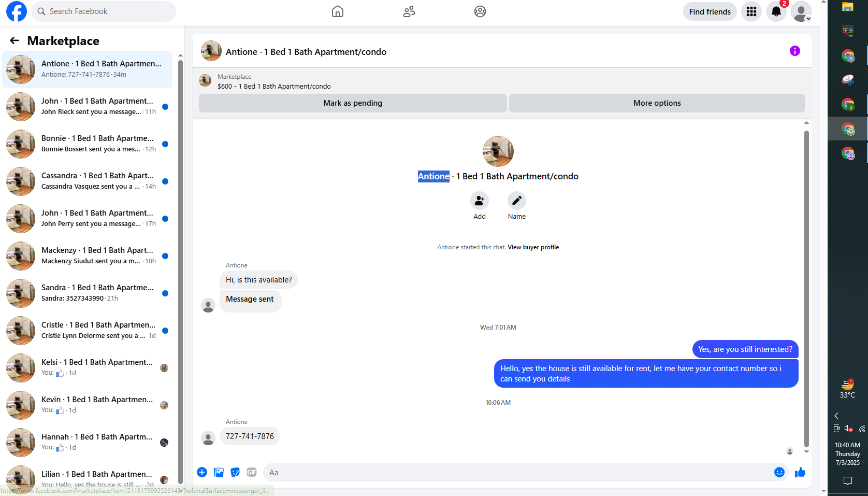Choose a sticker icon in composer
Viewport: 868px width, 496px height.
(x=235, y=472)
